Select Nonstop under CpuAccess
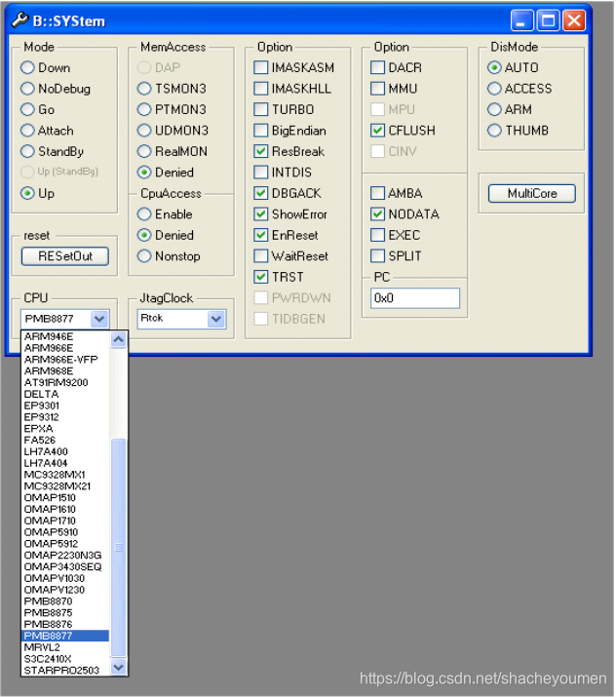This screenshot has width=616, height=697. pos(144,256)
